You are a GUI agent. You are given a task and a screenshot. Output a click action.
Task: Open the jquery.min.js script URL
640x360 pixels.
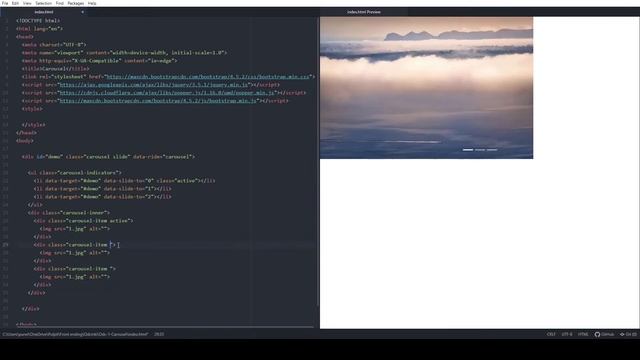[154, 84]
